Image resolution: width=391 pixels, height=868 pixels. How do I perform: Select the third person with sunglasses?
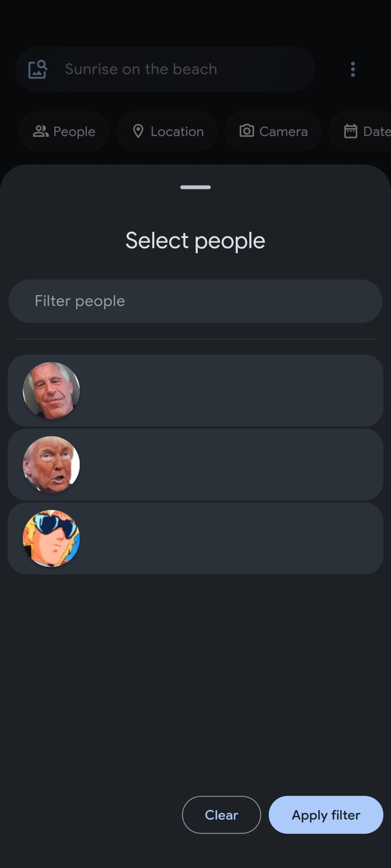(195, 538)
